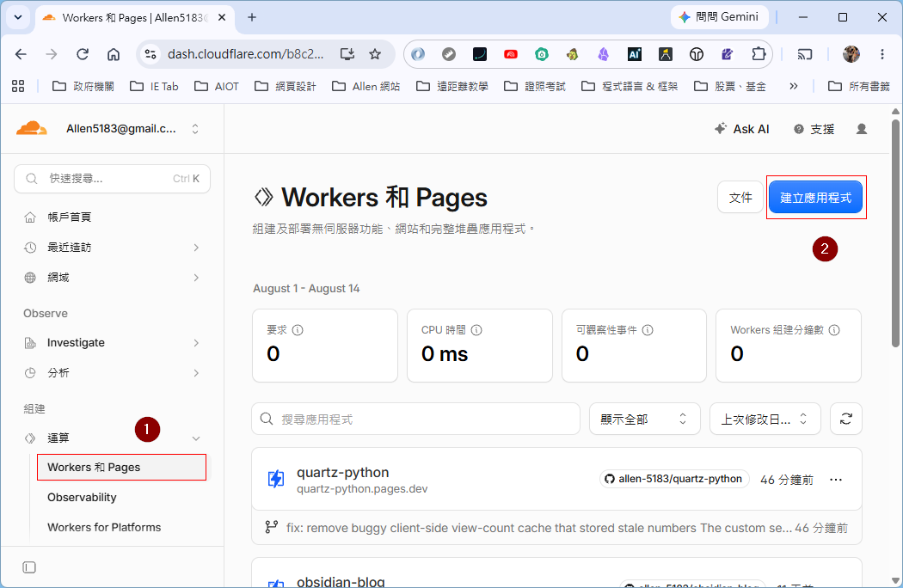Click the quartz-python latest commit message
Viewport: 903px width, 588px height.
tap(539, 528)
